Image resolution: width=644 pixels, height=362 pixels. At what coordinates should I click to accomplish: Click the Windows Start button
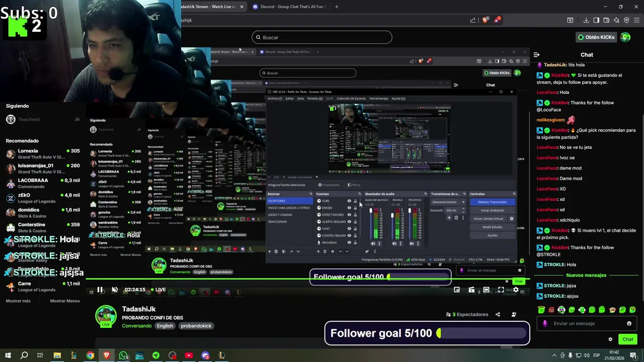click(8, 355)
